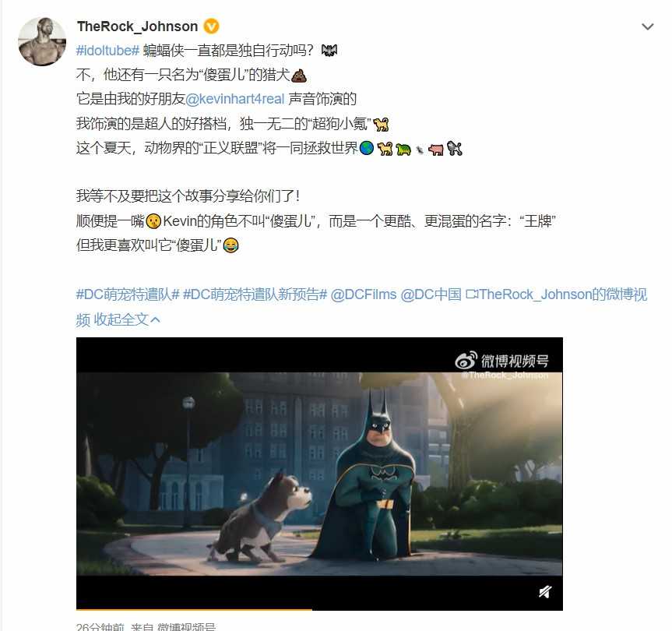Unmute the video with speaker icon
Screen dimensions: 672x631
pyautogui.click(x=545, y=592)
